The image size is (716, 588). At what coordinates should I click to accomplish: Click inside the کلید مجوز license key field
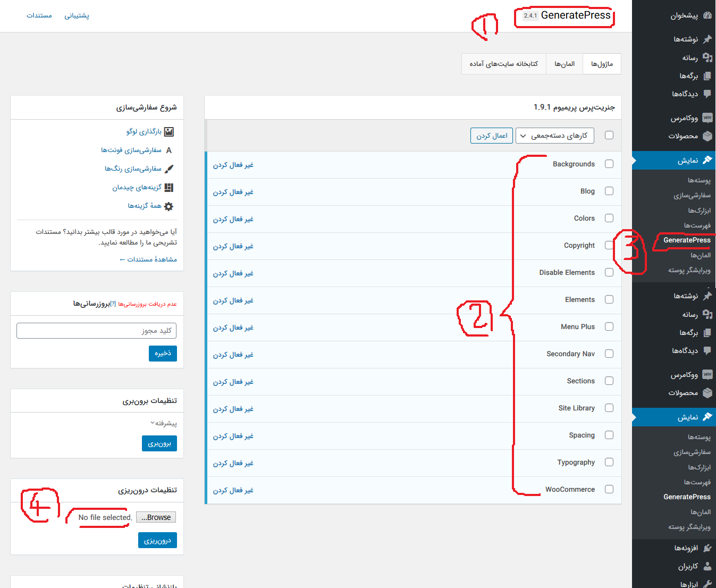coord(97,331)
